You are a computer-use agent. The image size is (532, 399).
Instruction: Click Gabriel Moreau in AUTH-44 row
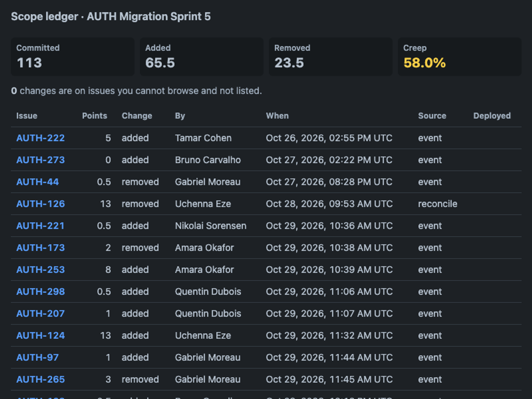click(208, 182)
